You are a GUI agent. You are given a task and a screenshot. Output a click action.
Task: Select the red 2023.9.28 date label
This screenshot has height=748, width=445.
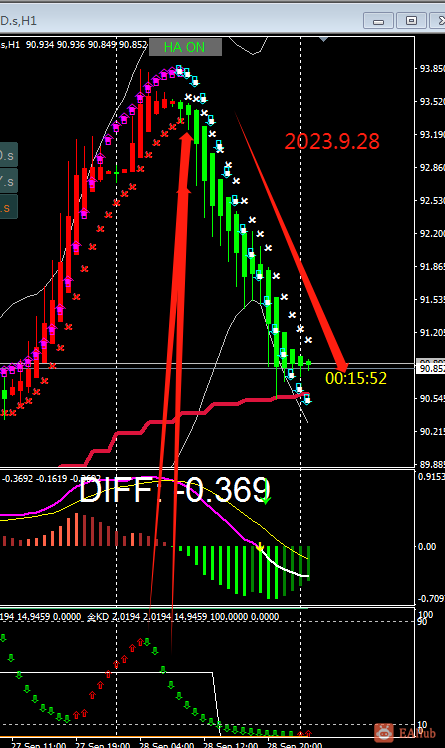[332, 142]
